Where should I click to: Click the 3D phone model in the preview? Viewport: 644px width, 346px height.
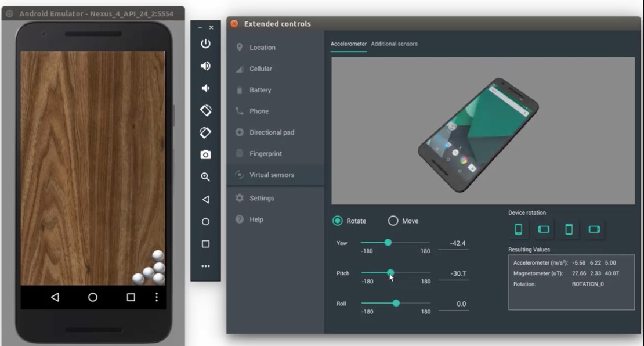pos(478,135)
